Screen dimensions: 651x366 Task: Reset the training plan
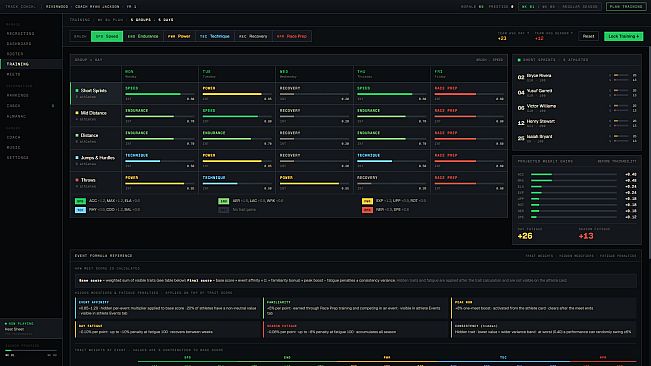tap(588, 37)
